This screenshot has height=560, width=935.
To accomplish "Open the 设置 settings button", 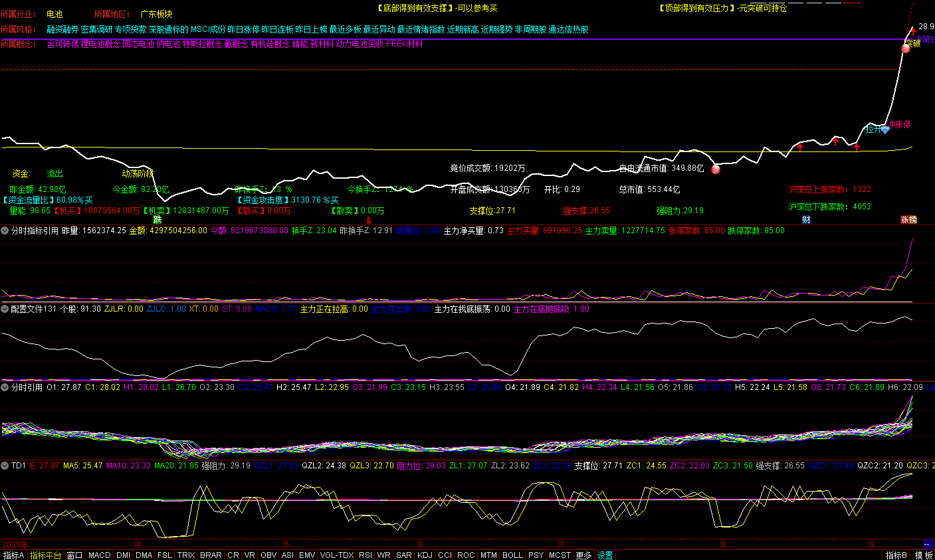I will (x=605, y=555).
